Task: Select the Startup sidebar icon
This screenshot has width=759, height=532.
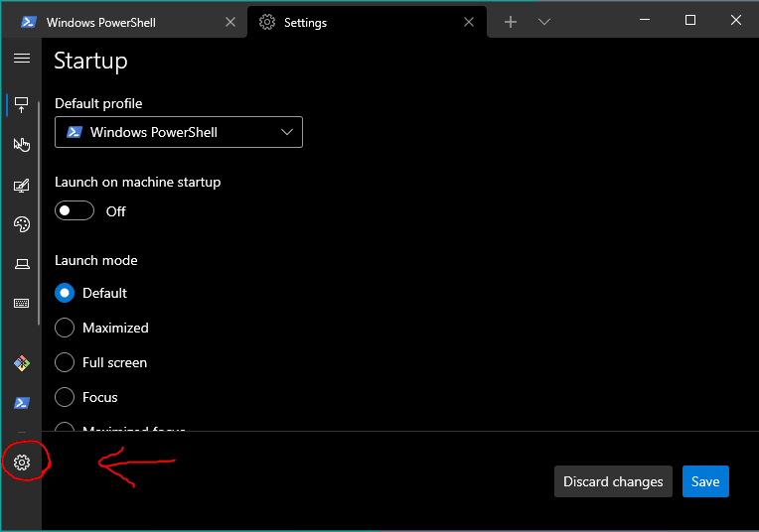Action: pyautogui.click(x=22, y=105)
